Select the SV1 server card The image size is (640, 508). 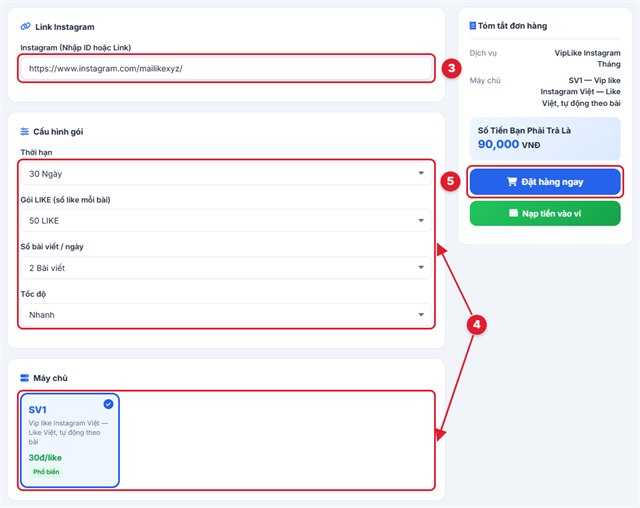pos(70,440)
